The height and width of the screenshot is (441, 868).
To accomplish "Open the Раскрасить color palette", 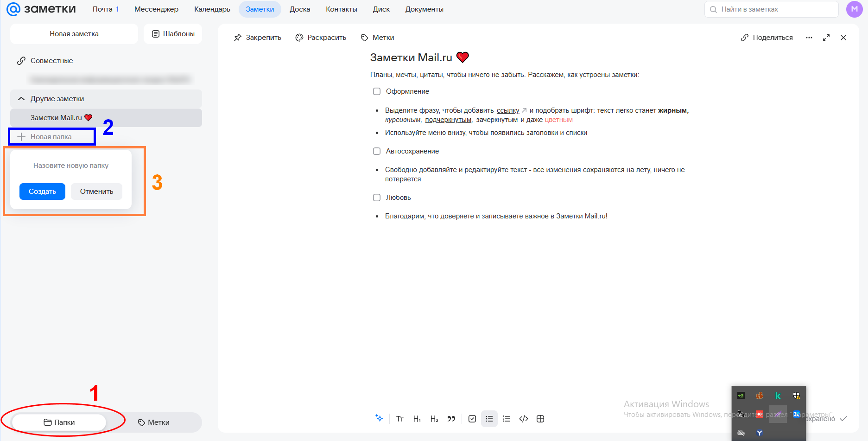I will pyautogui.click(x=321, y=38).
